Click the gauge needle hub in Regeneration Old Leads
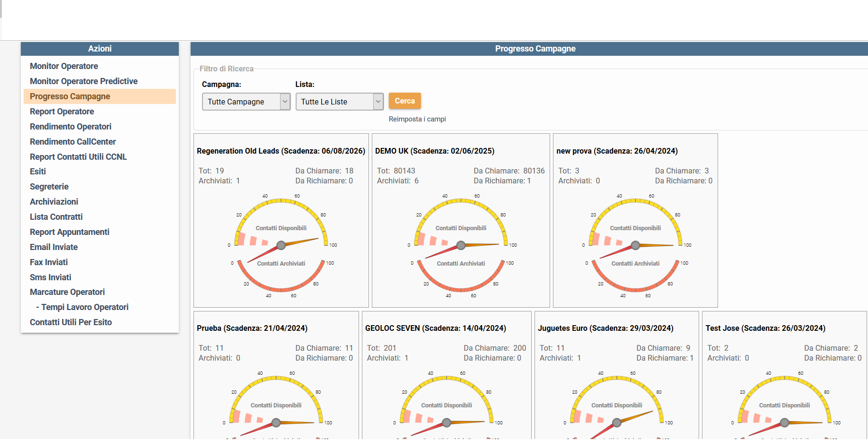 [281, 245]
